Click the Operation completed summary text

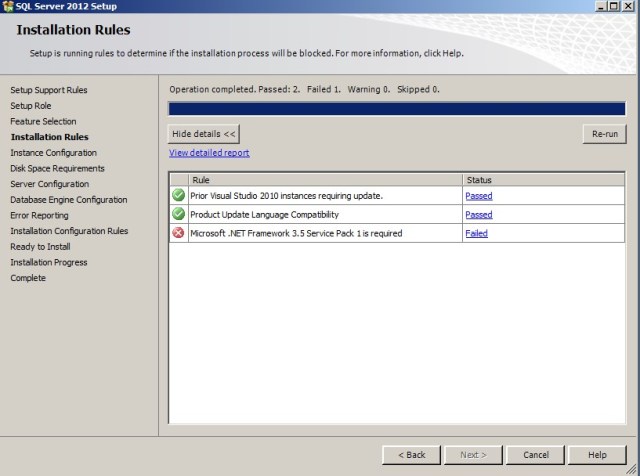(304, 89)
